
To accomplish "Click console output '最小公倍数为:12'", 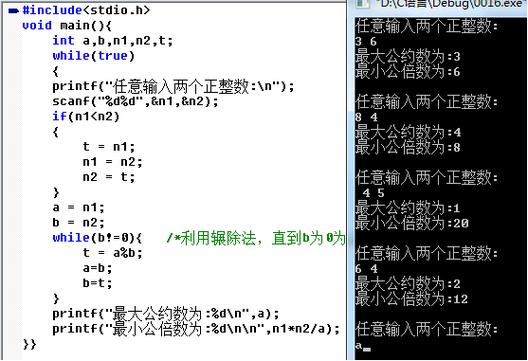I will [x=412, y=299].
